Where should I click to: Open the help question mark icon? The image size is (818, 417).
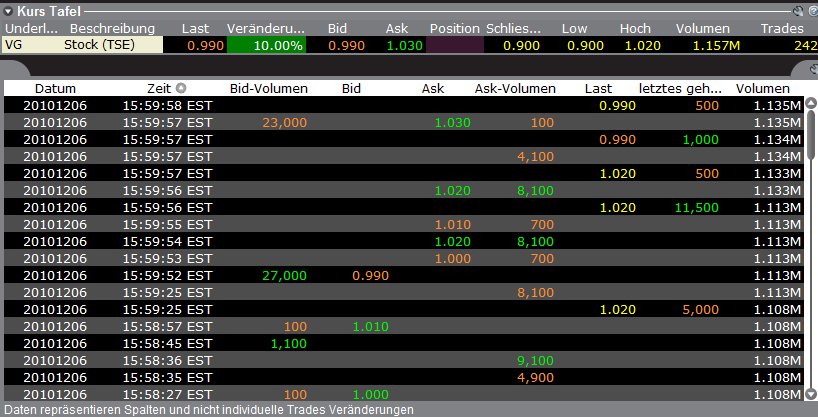point(813,11)
